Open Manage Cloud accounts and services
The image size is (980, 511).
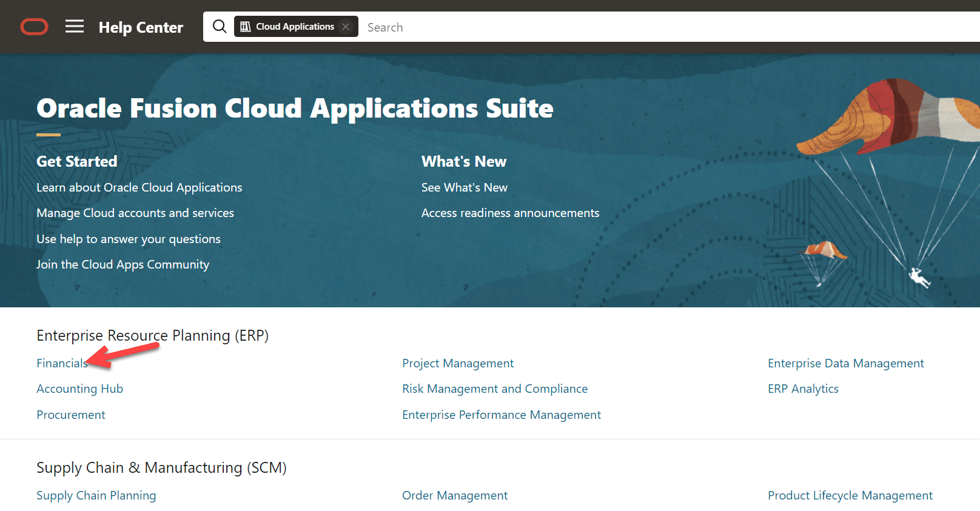[x=135, y=213]
